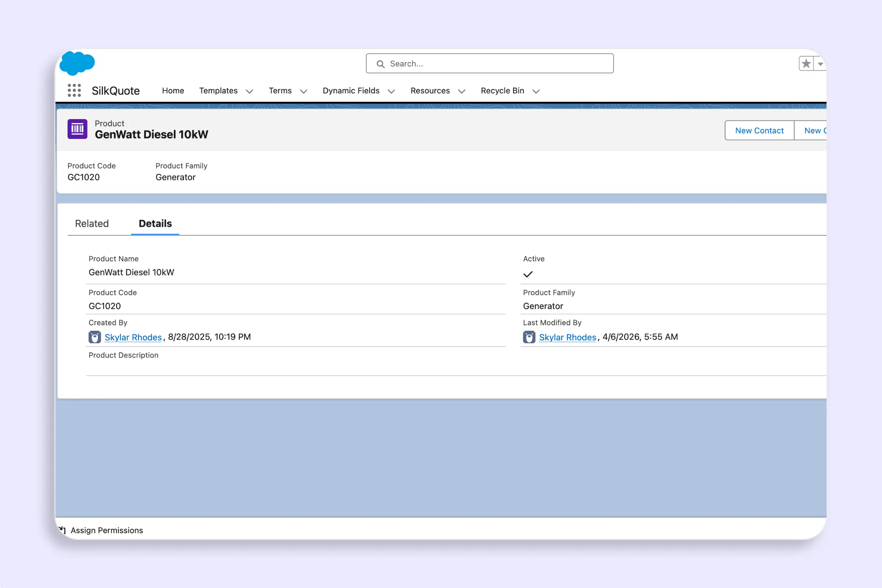
Task: Go to the Home nav item
Action: (173, 91)
